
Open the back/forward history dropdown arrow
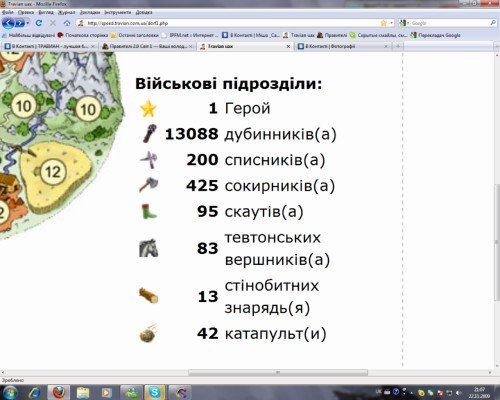pyautogui.click(x=28, y=23)
